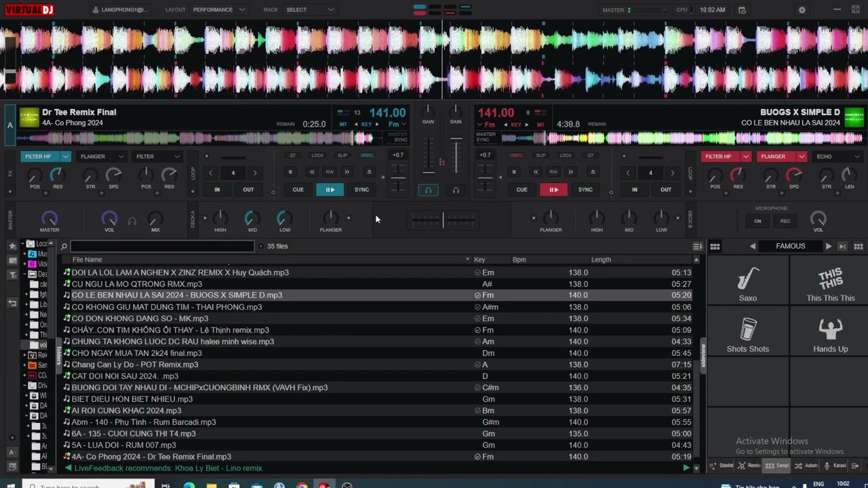Click the SYNC button on deck A
This screenshot has width=868, height=488.
click(x=361, y=190)
